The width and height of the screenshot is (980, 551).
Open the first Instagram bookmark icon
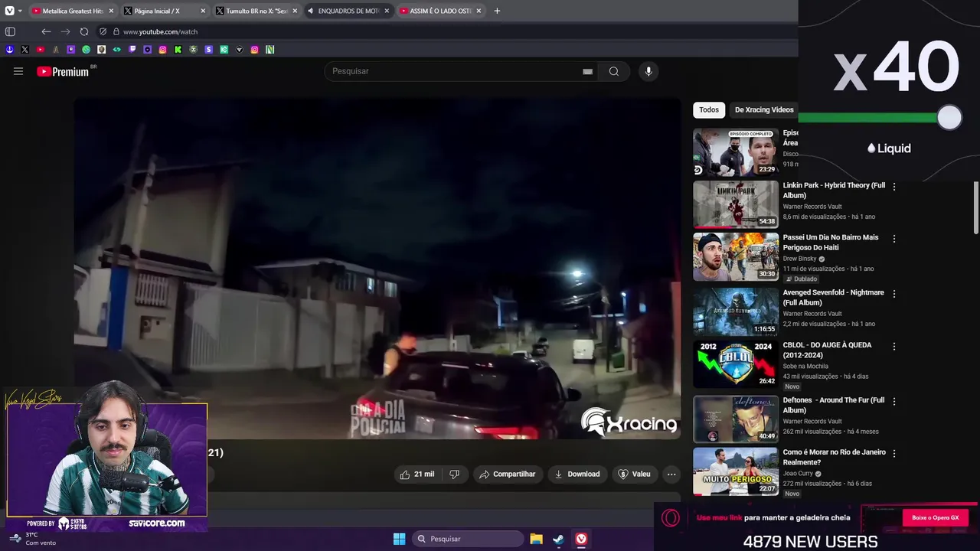pos(162,50)
